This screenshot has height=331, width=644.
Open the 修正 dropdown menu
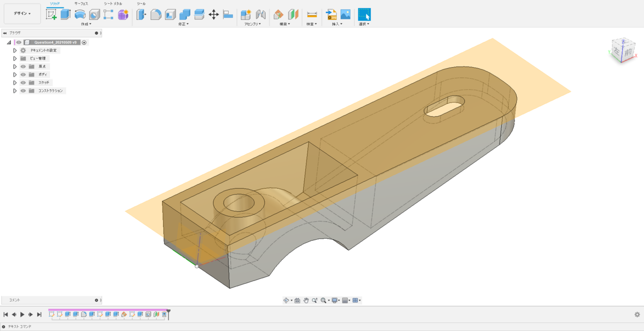pyautogui.click(x=184, y=24)
